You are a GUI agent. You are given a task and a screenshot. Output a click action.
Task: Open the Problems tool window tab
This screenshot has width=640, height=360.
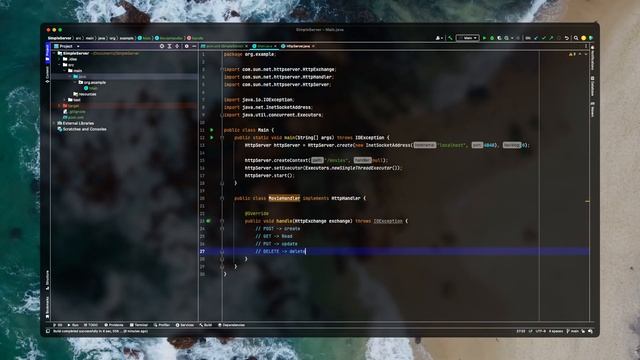click(114, 325)
